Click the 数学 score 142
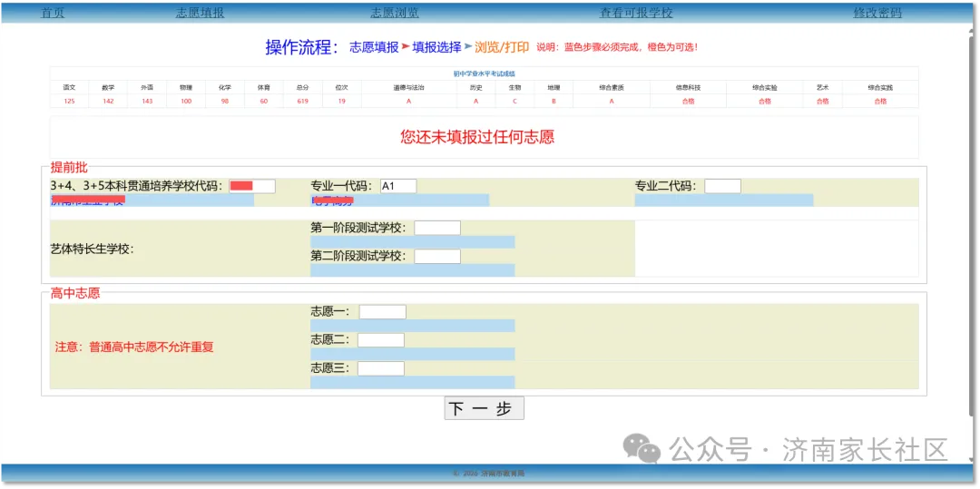 [108, 102]
